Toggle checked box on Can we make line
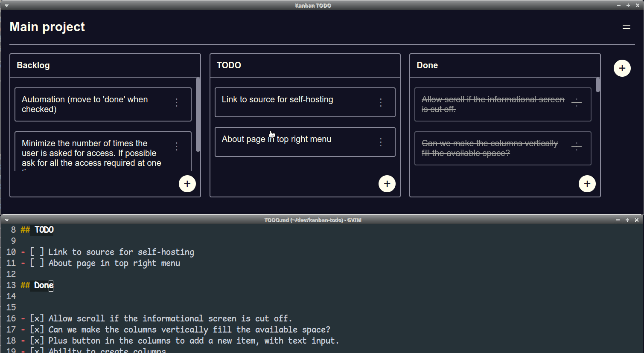 click(37, 330)
